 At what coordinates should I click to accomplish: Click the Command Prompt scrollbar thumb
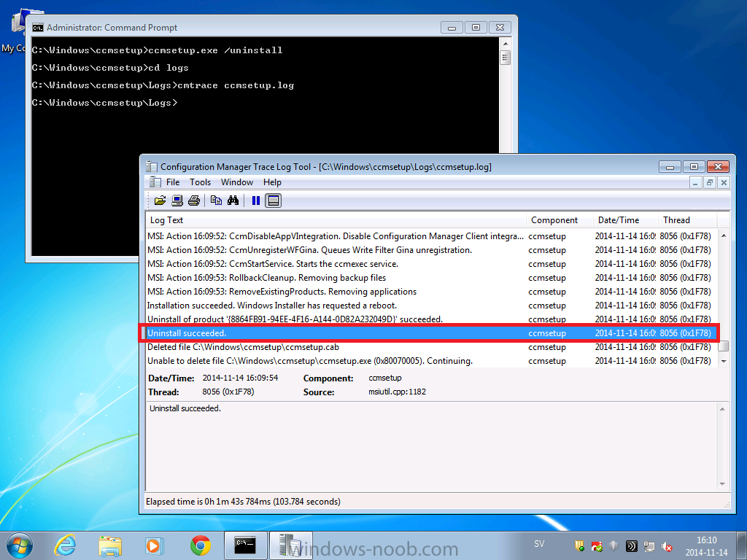[506, 58]
